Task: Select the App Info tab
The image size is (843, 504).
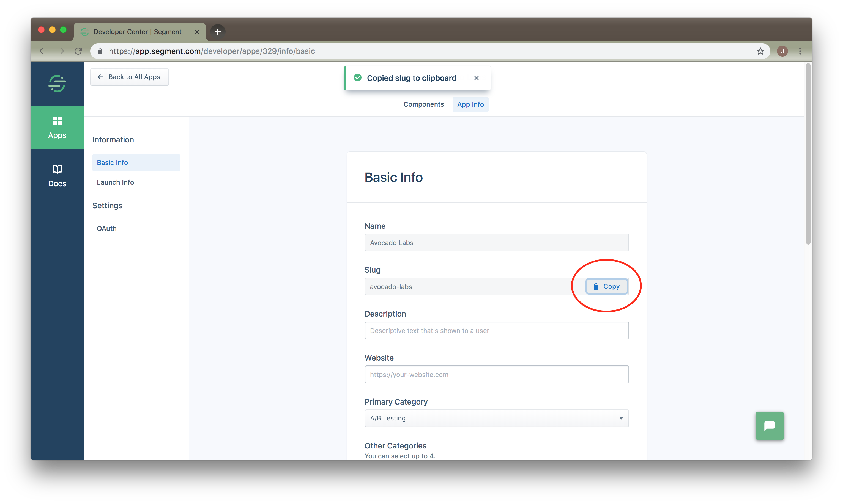Action: click(470, 104)
